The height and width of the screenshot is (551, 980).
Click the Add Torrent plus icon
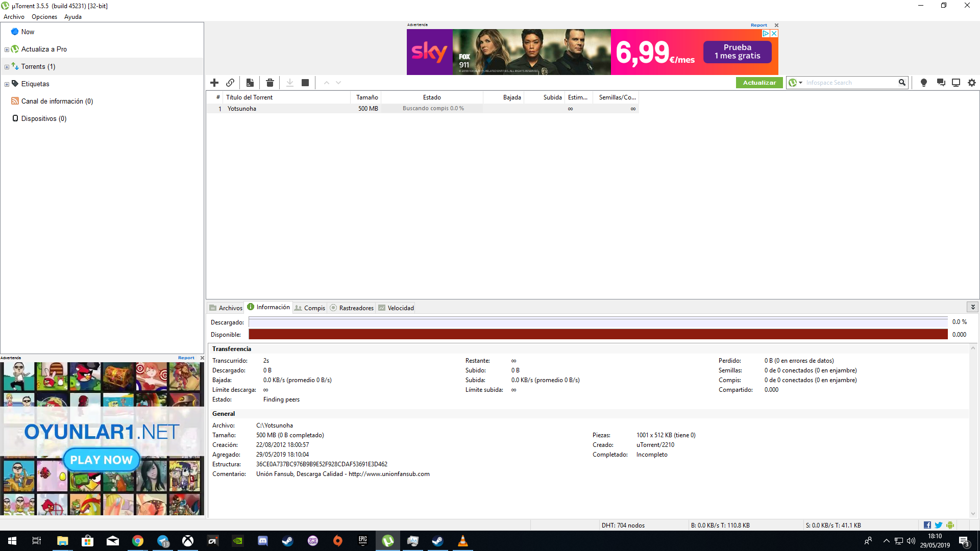(214, 83)
